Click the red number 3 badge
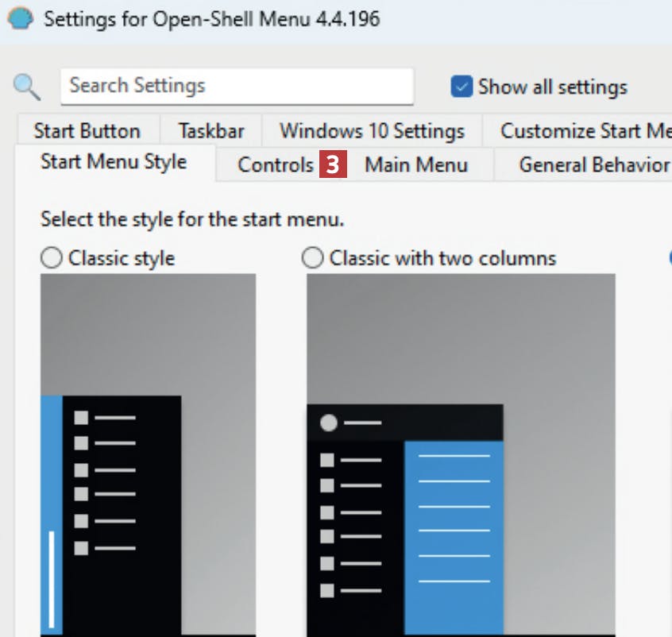 334,164
